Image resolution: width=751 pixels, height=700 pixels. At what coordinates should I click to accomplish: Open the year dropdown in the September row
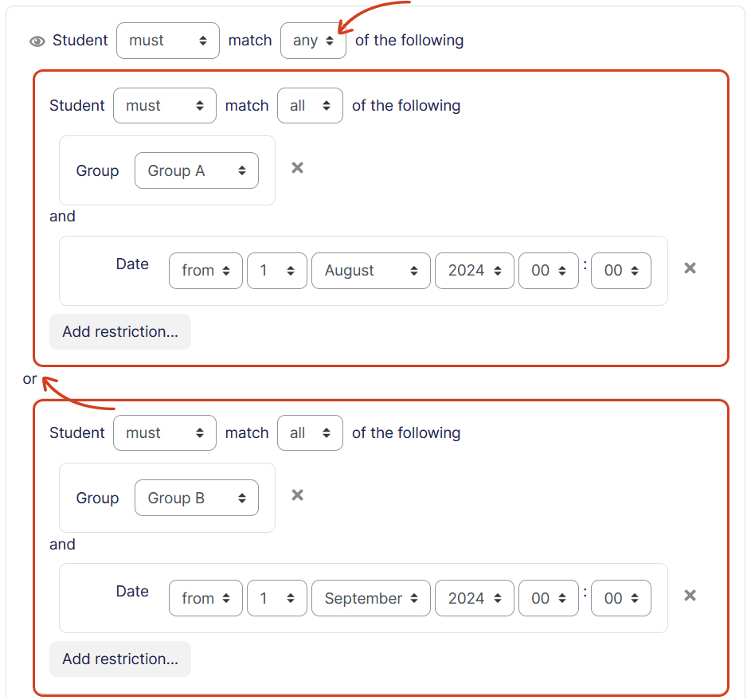point(474,599)
